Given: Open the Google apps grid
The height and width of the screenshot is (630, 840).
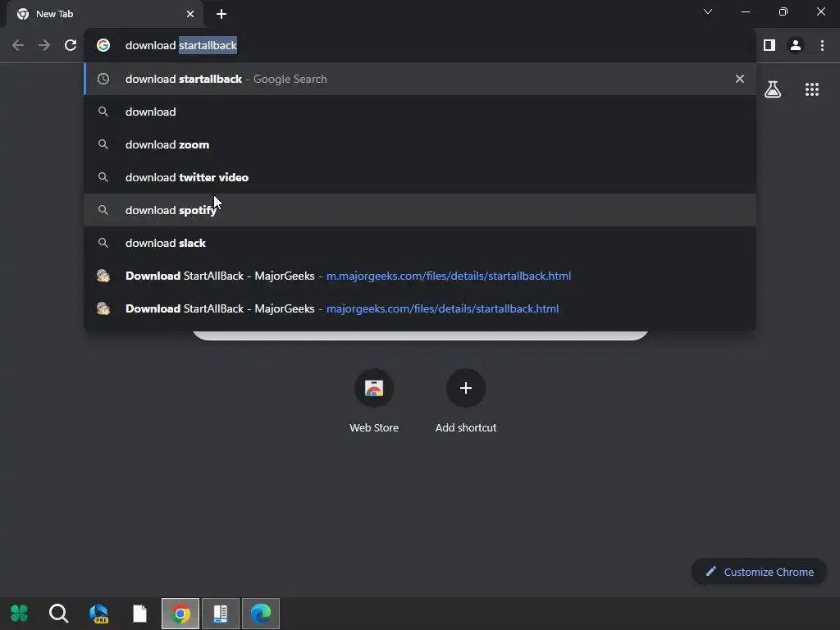Looking at the screenshot, I should 812,89.
